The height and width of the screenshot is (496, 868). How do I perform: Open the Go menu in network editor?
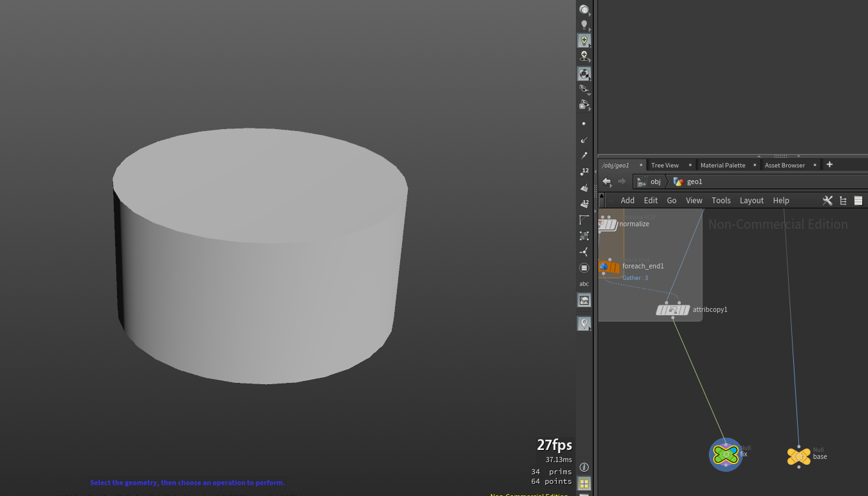(x=672, y=200)
